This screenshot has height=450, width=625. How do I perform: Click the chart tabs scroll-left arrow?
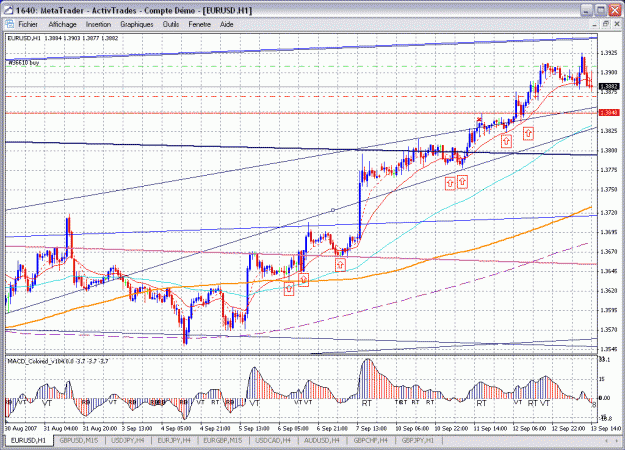click(607, 441)
